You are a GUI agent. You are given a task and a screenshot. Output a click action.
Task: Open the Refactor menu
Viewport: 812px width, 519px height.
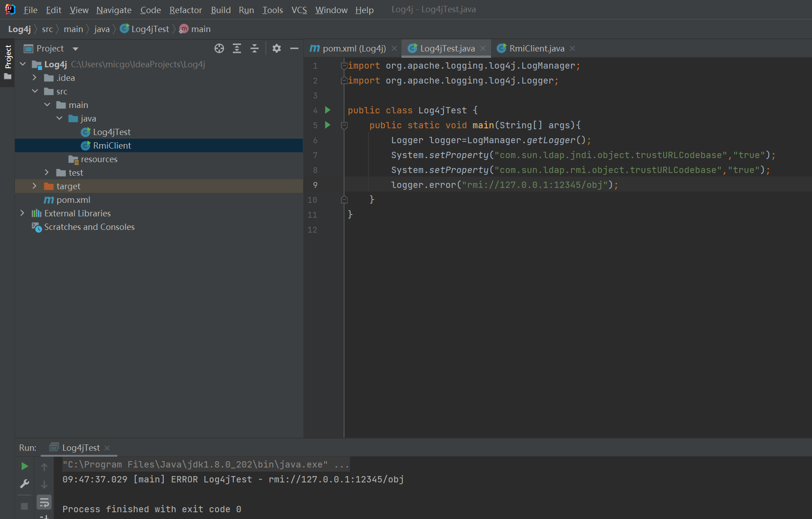(185, 10)
